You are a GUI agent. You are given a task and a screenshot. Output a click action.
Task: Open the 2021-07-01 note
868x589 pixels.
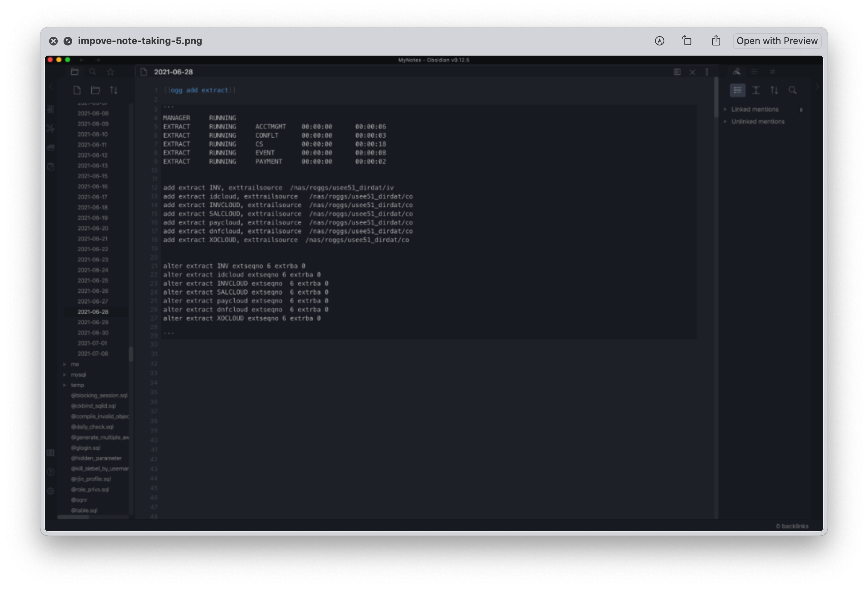[92, 343]
